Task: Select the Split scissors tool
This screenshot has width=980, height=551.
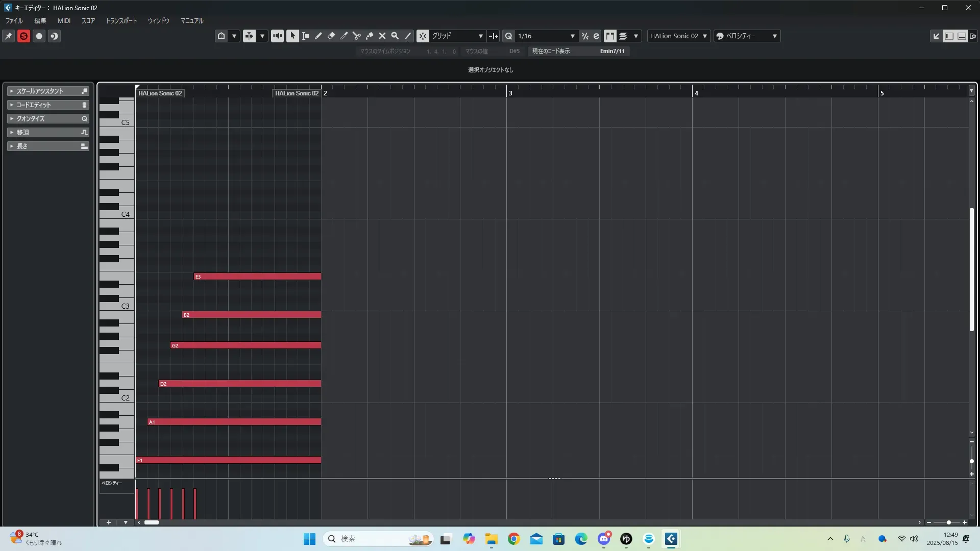Action: 356,36
